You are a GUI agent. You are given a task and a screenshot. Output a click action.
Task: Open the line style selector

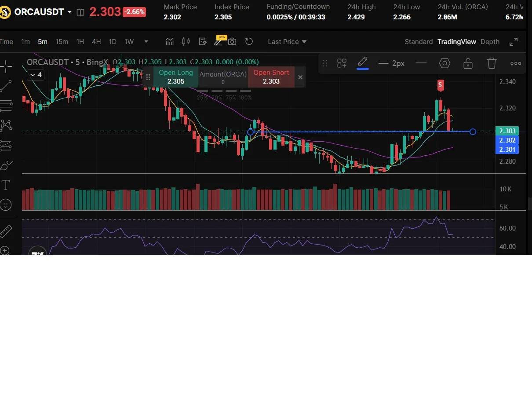[x=421, y=63]
